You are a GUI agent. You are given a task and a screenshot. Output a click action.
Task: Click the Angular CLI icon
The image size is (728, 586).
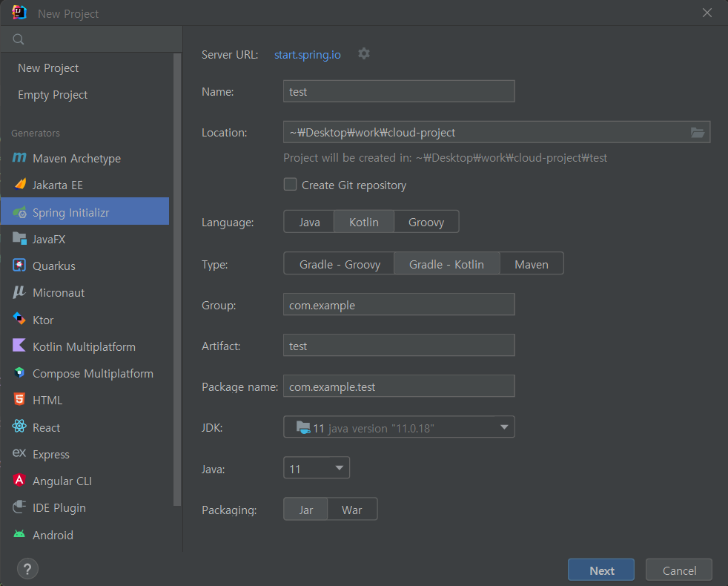19,480
